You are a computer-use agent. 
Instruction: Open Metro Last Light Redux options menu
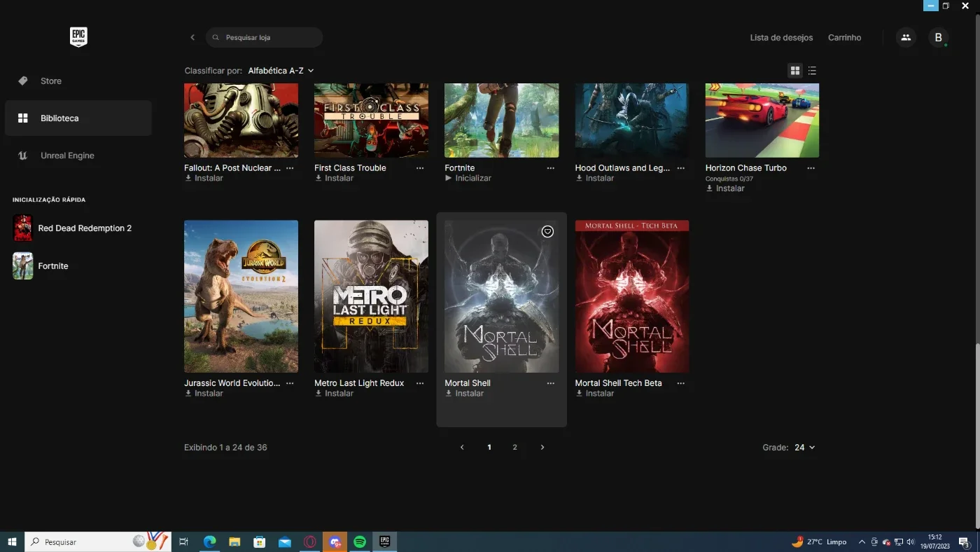click(420, 383)
